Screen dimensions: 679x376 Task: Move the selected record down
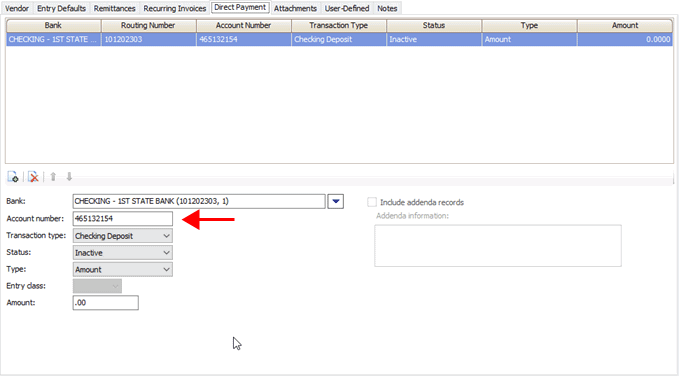pos(69,177)
